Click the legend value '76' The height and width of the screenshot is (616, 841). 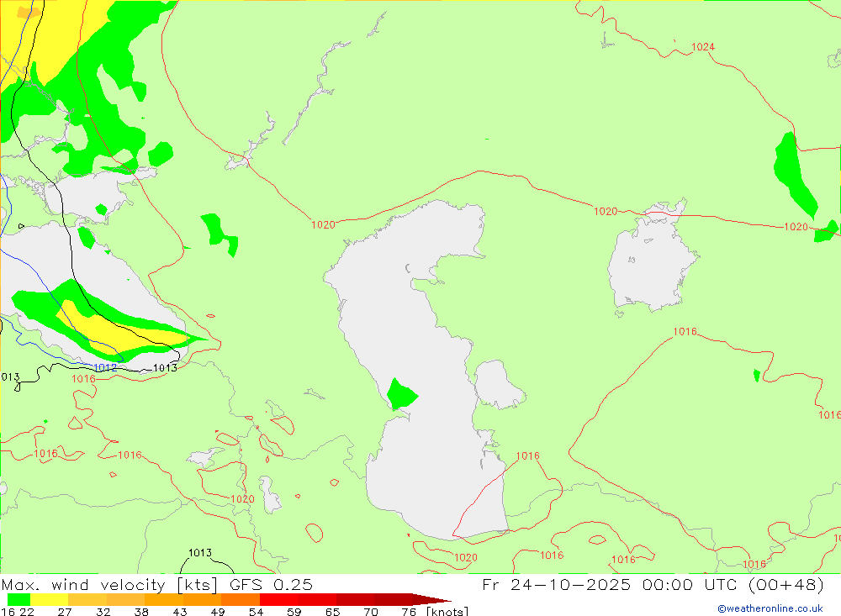(409, 612)
